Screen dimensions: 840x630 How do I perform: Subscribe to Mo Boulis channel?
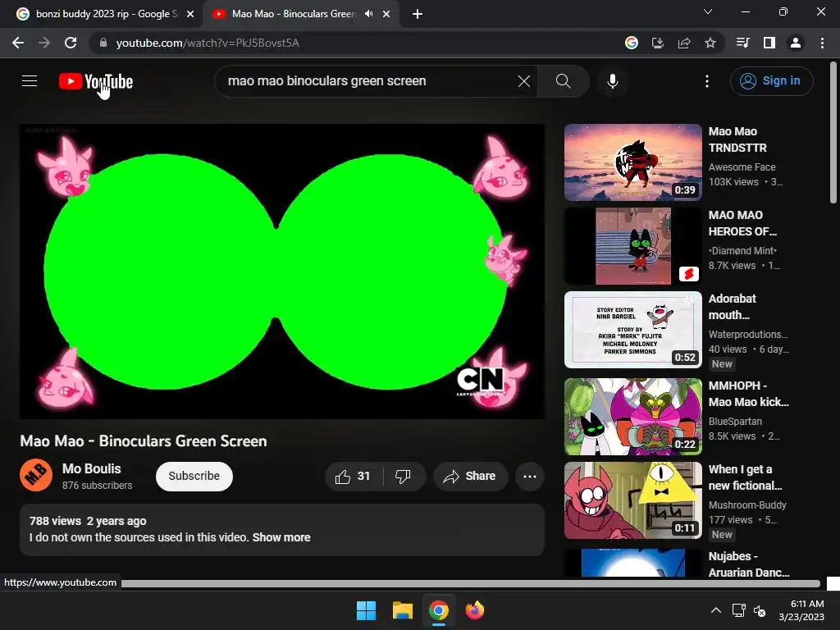coord(194,477)
